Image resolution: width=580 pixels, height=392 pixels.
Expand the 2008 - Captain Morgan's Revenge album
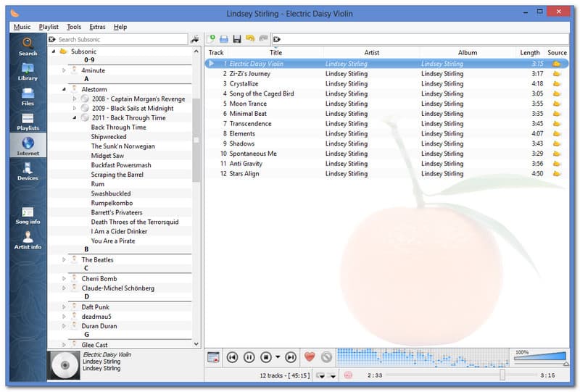(x=75, y=99)
